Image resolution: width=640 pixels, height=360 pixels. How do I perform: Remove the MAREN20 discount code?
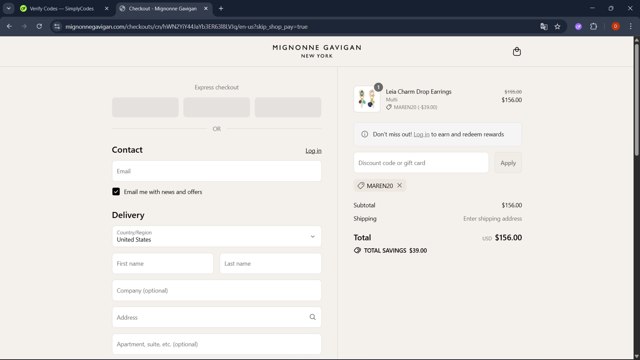click(400, 185)
